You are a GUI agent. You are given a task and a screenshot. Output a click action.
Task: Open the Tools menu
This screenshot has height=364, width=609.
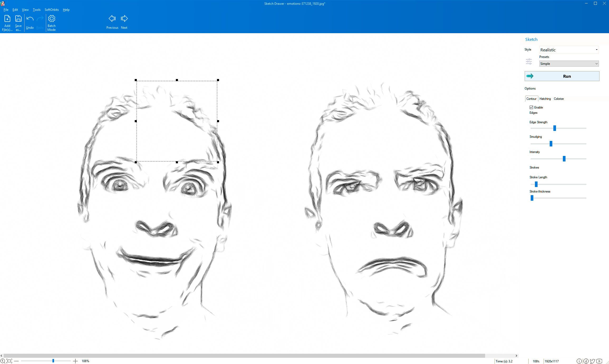coord(37,9)
